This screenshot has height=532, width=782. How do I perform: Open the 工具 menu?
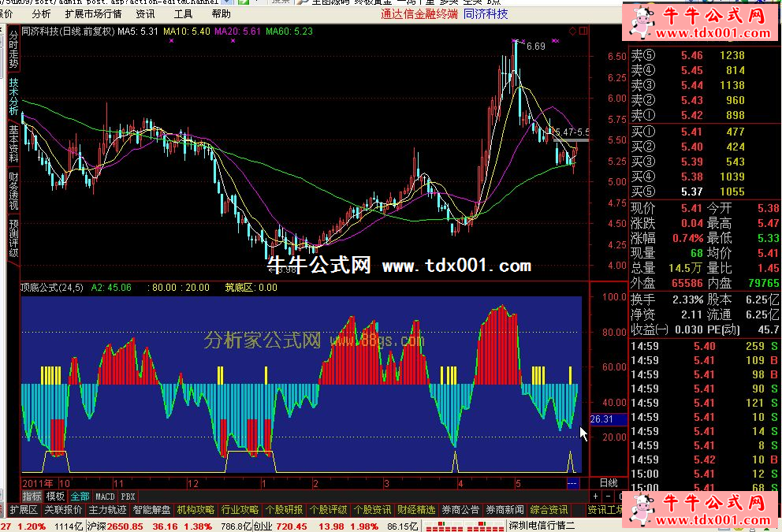coord(183,14)
